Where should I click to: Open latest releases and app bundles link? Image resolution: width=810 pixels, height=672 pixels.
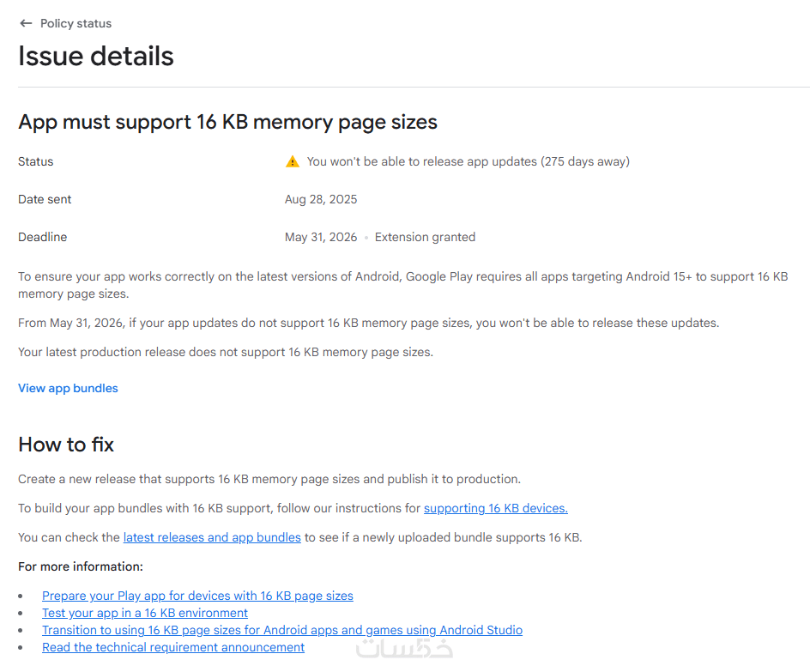coord(212,537)
